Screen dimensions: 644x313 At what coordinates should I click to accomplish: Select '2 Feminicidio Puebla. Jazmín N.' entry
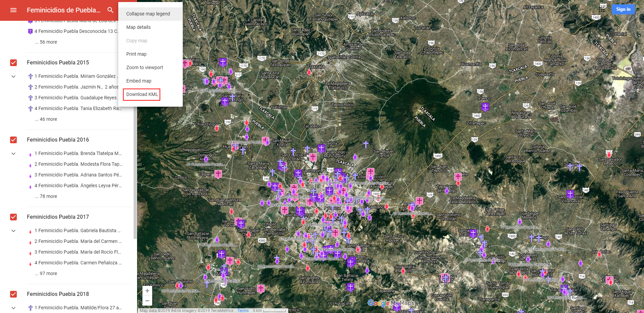click(77, 87)
